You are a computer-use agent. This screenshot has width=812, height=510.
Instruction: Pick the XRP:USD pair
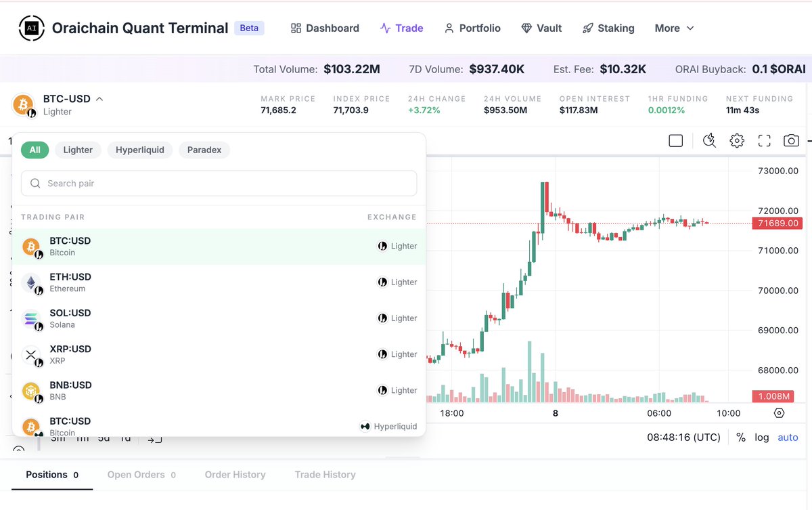click(219, 354)
